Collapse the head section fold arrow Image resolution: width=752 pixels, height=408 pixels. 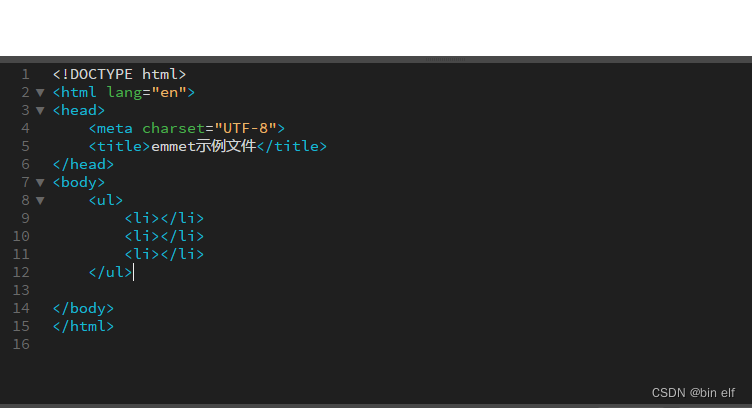(x=40, y=110)
